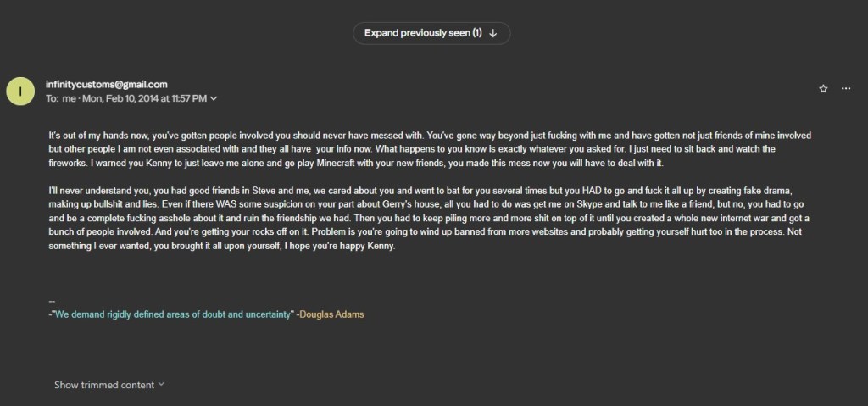This screenshot has height=406, width=868.
Task: Click the "To: me" recipient label
Action: pyautogui.click(x=60, y=98)
